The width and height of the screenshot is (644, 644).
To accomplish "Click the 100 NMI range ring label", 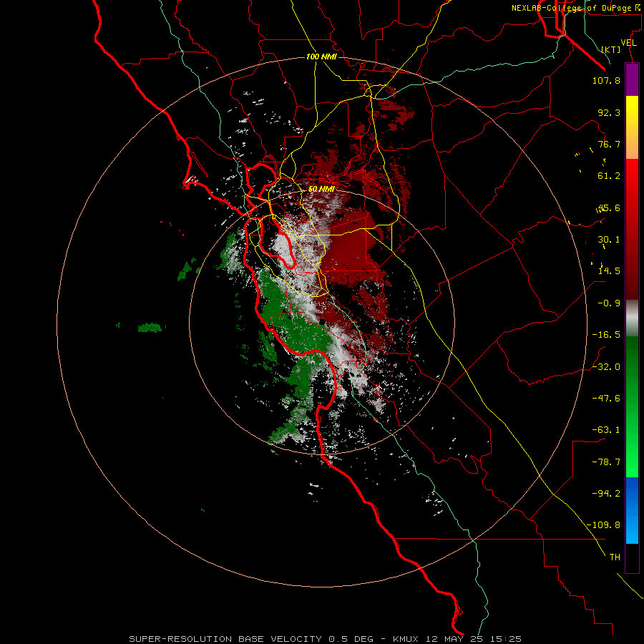I will [x=321, y=57].
